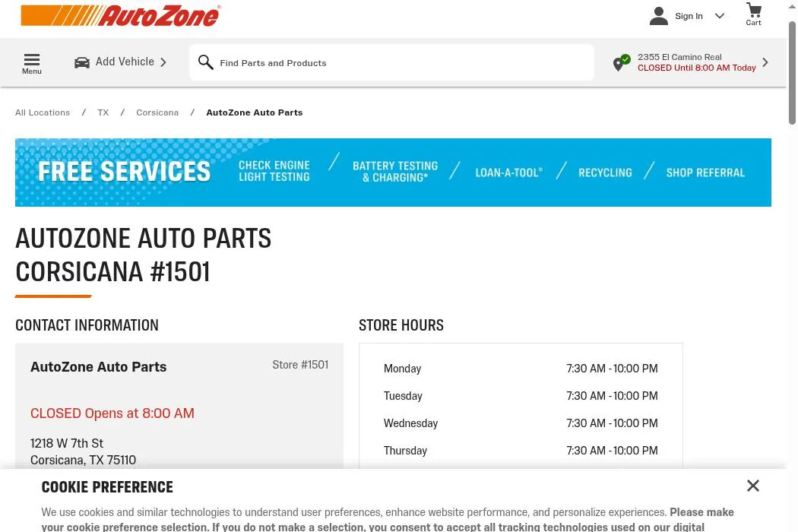Click Recycling in the free services banner
This screenshot has height=532, width=798.
pyautogui.click(x=605, y=173)
